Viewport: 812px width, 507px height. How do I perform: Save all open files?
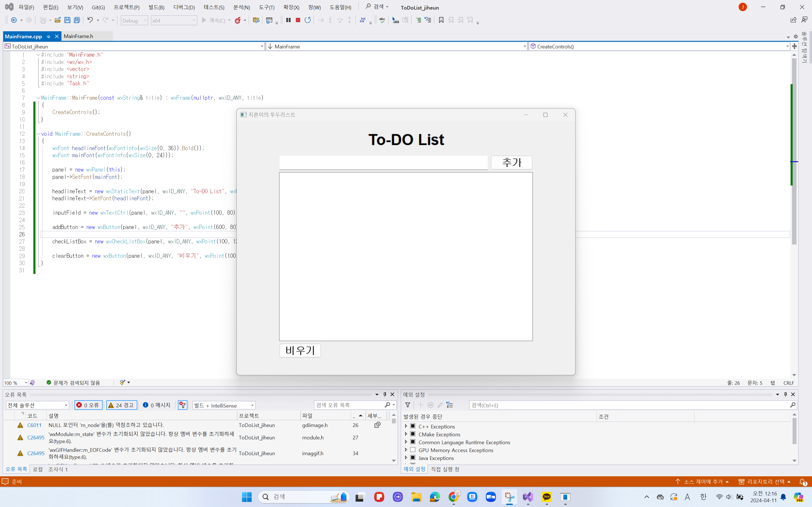[x=76, y=20]
